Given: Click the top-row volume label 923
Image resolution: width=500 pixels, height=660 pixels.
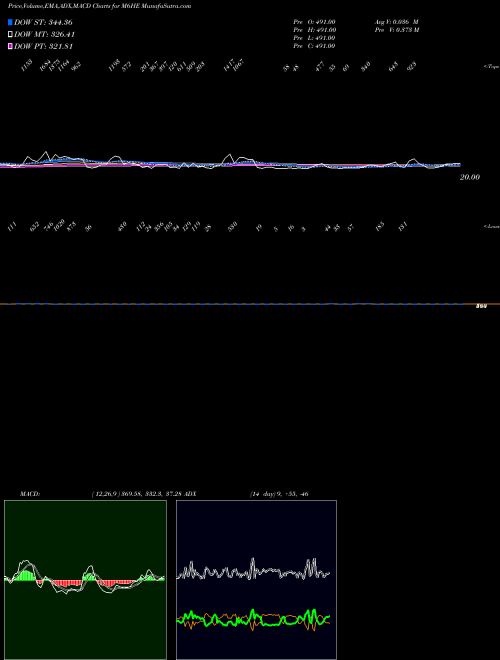Looking at the screenshot, I should 412,66.
